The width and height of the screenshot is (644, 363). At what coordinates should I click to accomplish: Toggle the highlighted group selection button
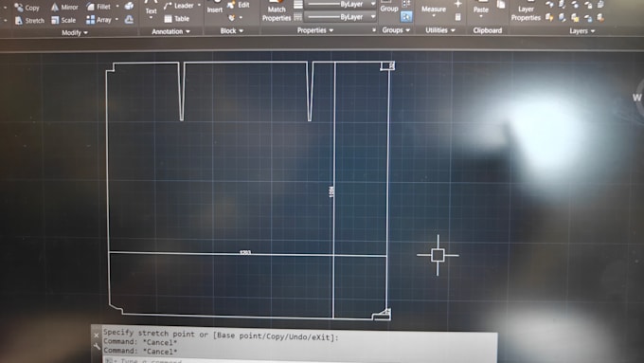point(406,16)
